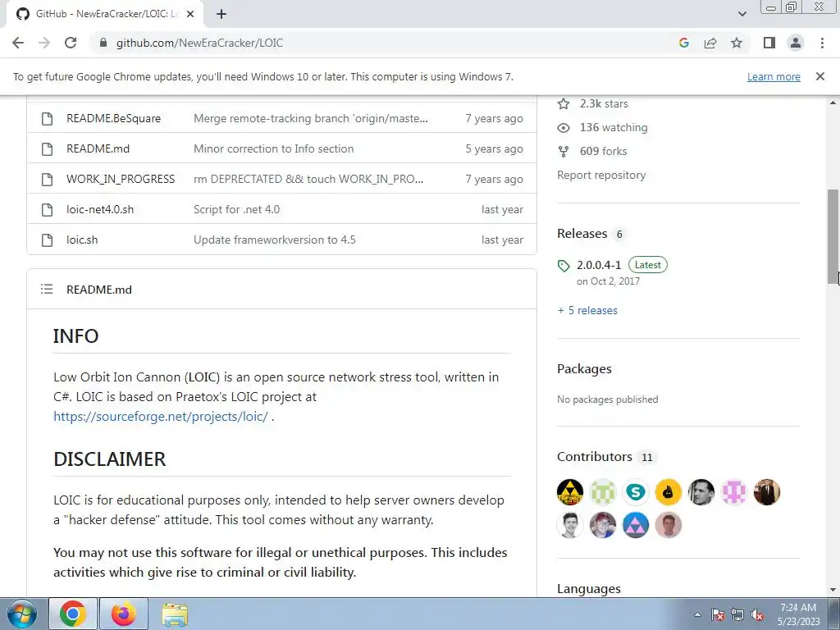The height and width of the screenshot is (630, 840).
Task: Open the taskbar clock showing 7:24 AM
Action: 798,614
